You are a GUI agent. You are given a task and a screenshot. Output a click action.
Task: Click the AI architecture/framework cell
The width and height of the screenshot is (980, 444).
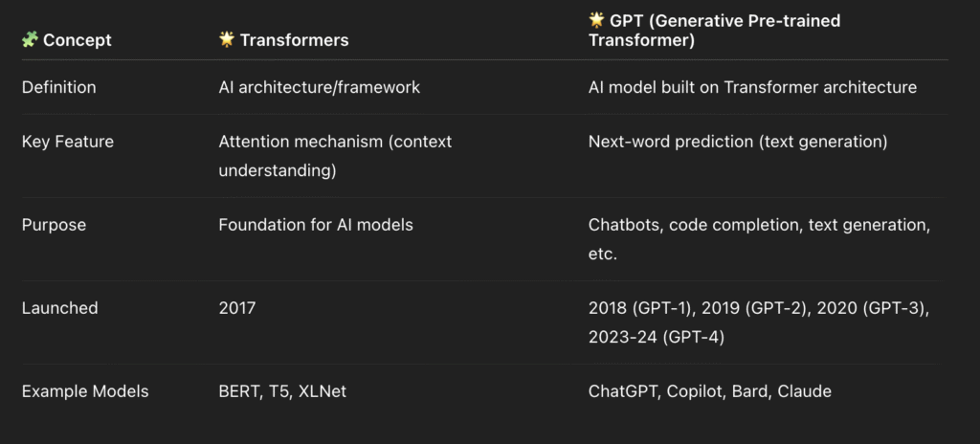[x=320, y=87]
